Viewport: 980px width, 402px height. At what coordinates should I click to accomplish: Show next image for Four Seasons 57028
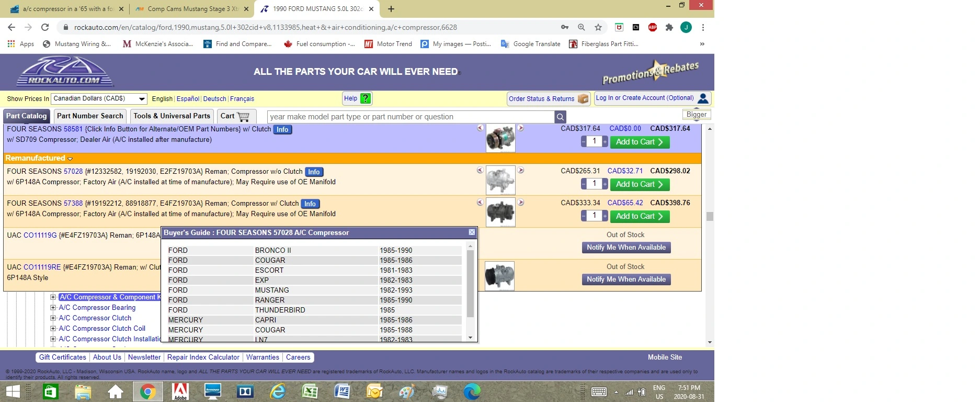point(520,170)
